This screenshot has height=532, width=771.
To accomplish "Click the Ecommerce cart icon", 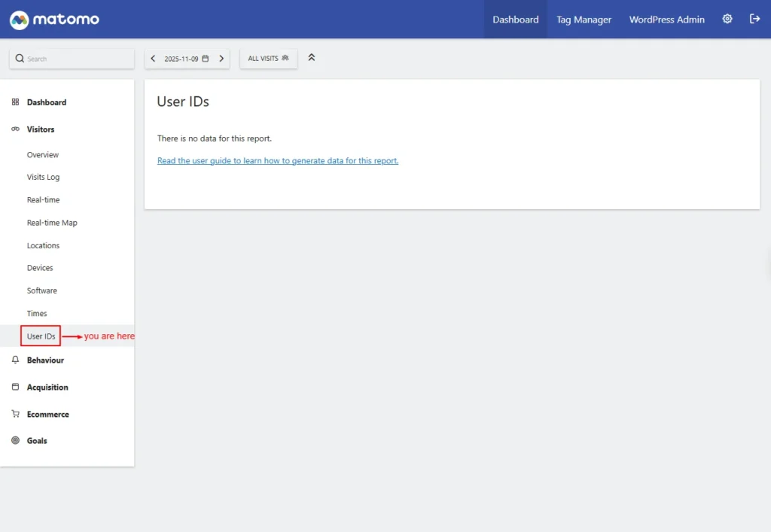I will coord(15,415).
